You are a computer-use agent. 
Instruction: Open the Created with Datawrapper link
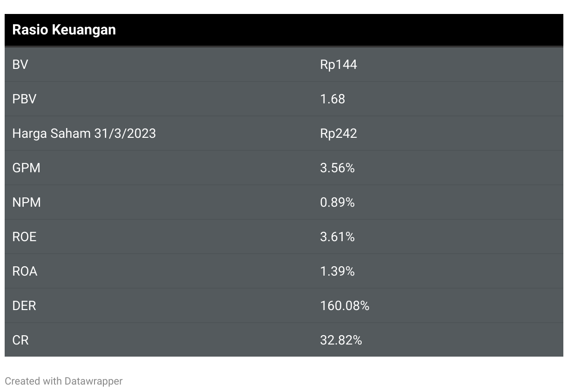63,381
